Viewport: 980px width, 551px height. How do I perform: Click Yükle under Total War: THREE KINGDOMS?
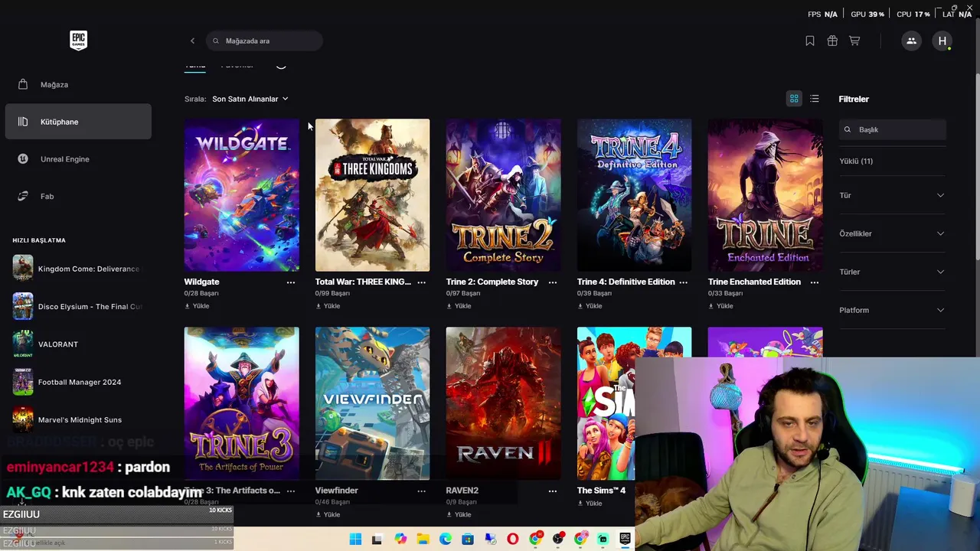[x=328, y=306]
